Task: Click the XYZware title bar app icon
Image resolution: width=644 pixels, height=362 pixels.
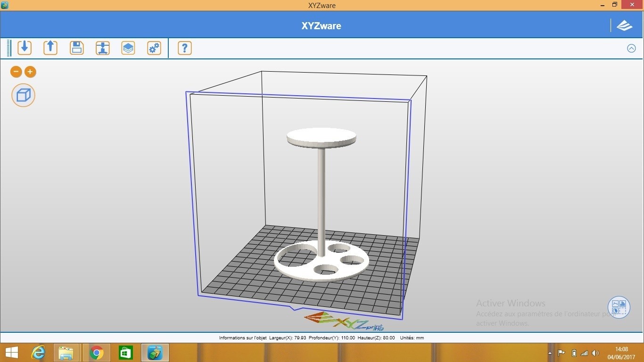Action: [5, 5]
